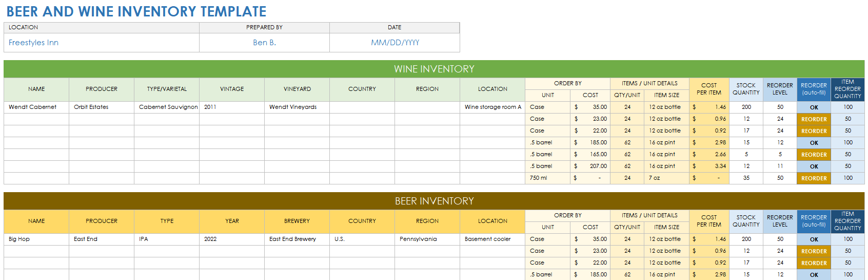The width and height of the screenshot is (868, 280).
Task: Select wine TYPE/VARIETAL column header
Action: (167, 89)
